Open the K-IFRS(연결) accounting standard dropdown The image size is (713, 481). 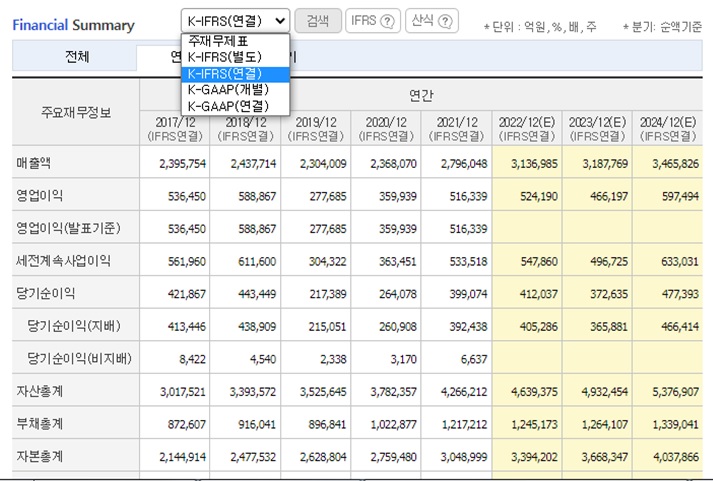tap(235, 20)
